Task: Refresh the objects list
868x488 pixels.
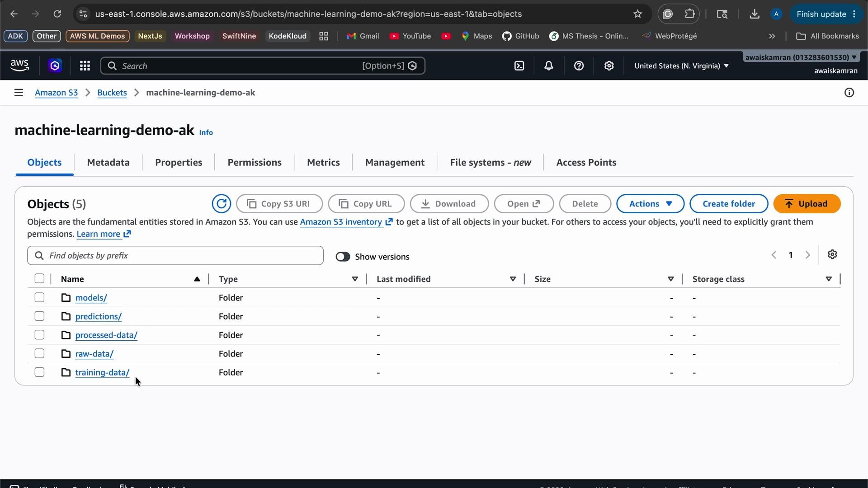Action: [x=221, y=204]
